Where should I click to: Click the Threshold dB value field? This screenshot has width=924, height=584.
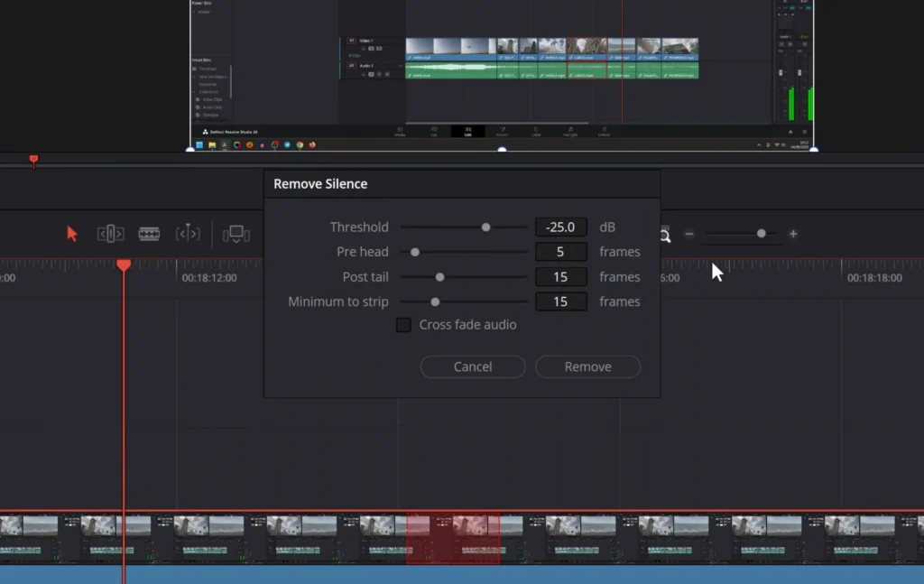click(560, 227)
